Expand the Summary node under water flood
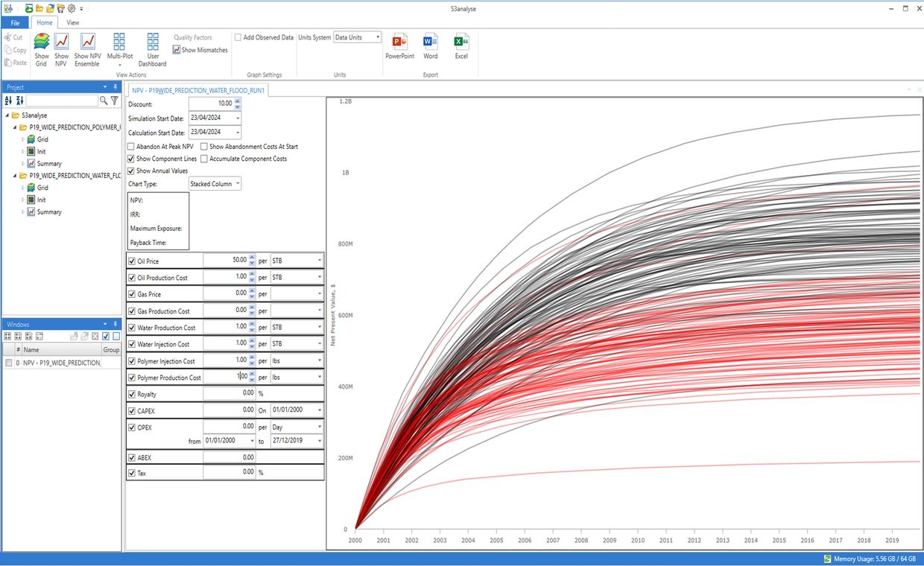The image size is (924, 566). [x=22, y=212]
